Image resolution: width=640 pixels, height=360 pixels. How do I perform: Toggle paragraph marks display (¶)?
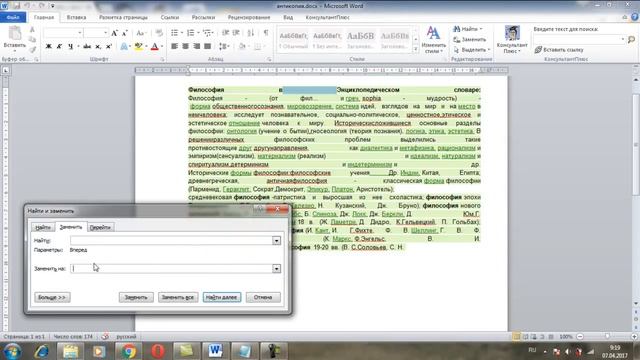[266, 33]
